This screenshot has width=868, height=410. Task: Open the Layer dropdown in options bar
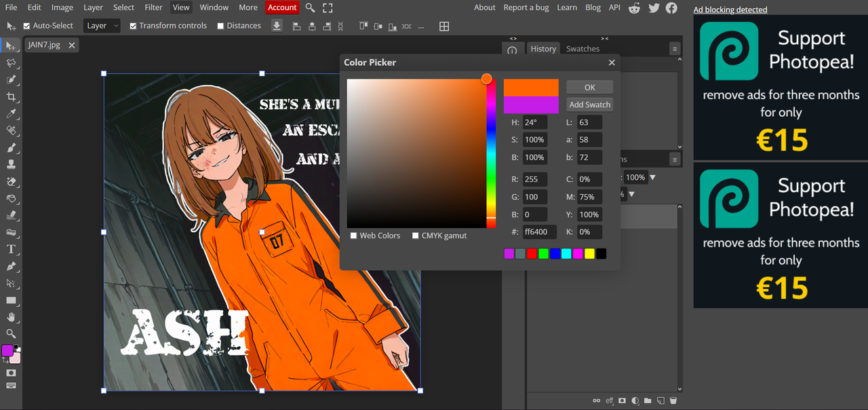pos(102,26)
